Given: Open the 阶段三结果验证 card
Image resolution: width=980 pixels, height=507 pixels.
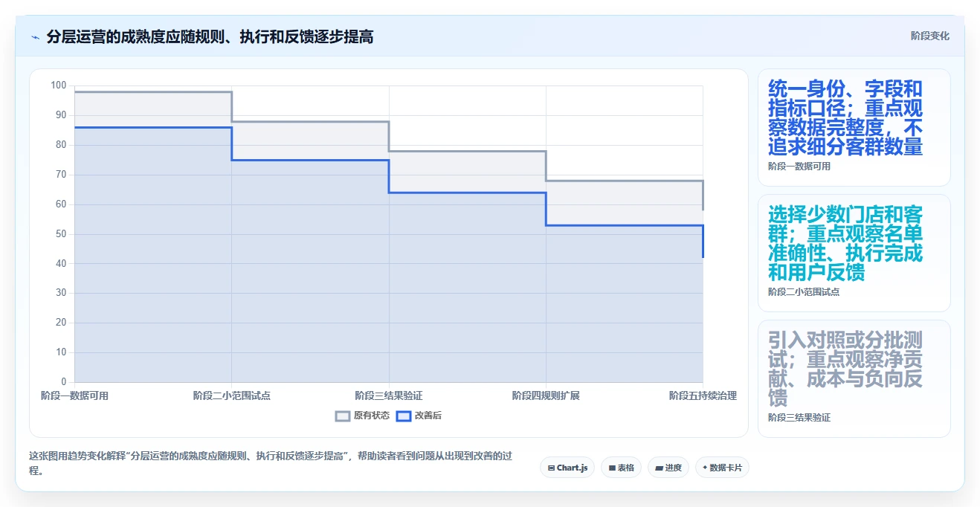Looking at the screenshot, I should click(x=854, y=378).
